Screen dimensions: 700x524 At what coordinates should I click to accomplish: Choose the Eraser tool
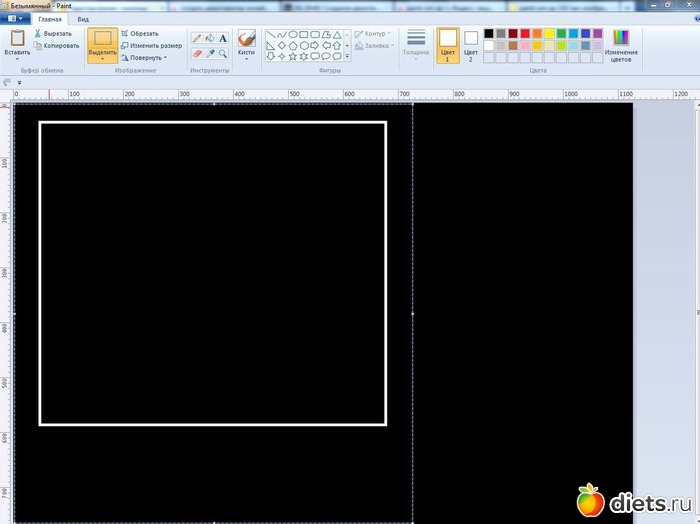197,52
